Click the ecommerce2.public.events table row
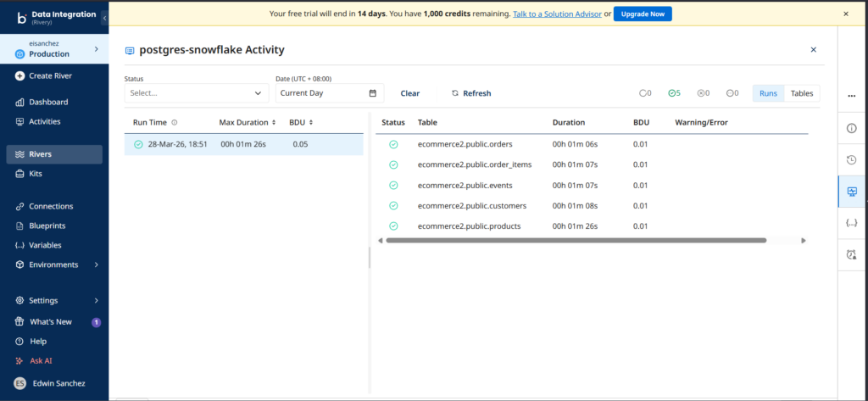Viewport: 868px width, 401px height. tap(591, 185)
